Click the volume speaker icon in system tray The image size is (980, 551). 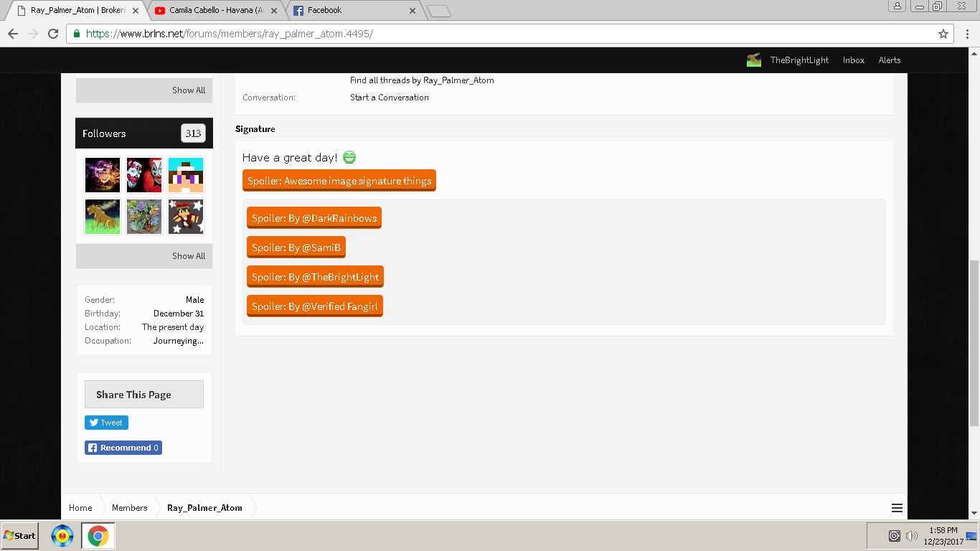(912, 536)
